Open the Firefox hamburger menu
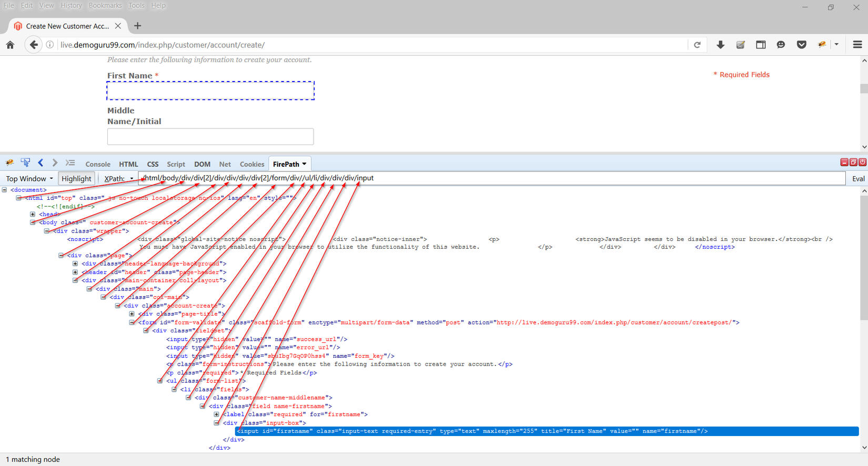 point(857,45)
